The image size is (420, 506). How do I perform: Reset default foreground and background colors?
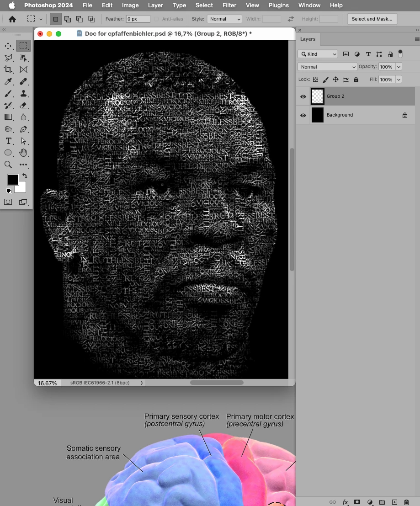coord(9,191)
